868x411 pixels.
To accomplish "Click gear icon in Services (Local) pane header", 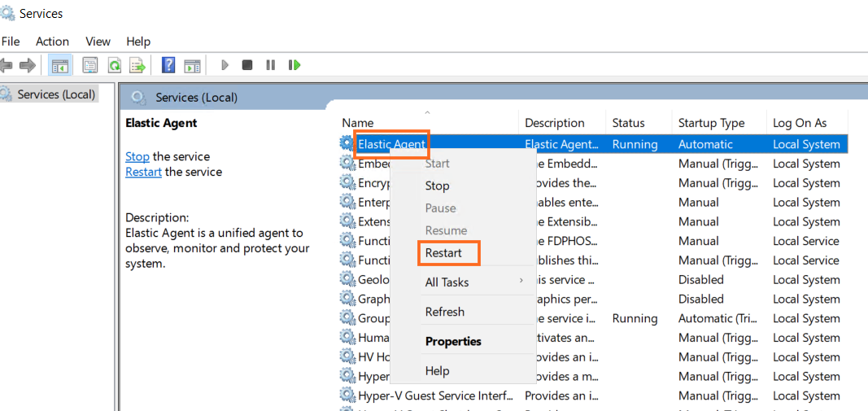I will click(139, 98).
